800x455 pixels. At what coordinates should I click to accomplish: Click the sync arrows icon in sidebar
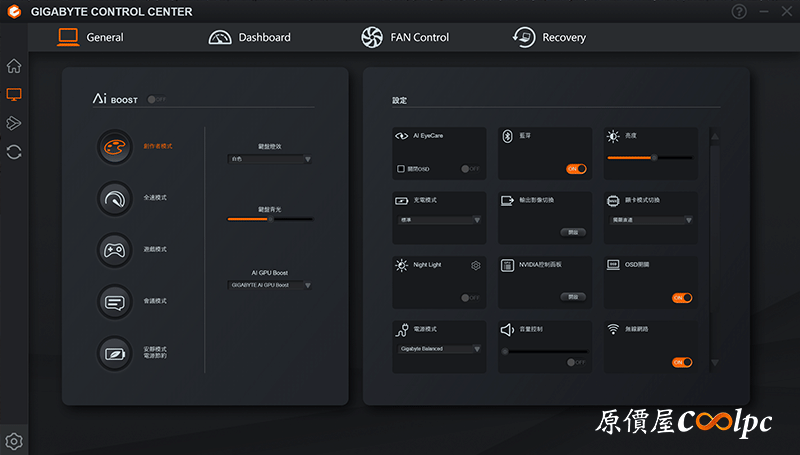tap(14, 152)
